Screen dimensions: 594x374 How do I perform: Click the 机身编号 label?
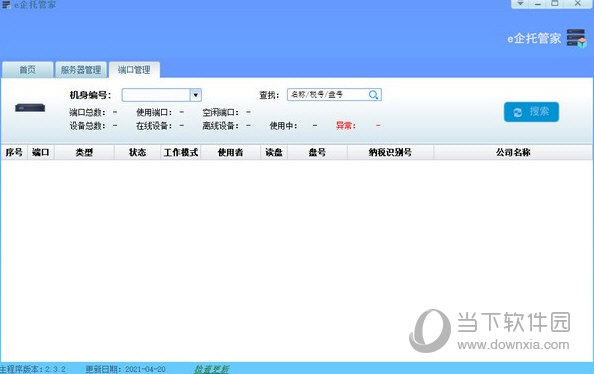90,95
